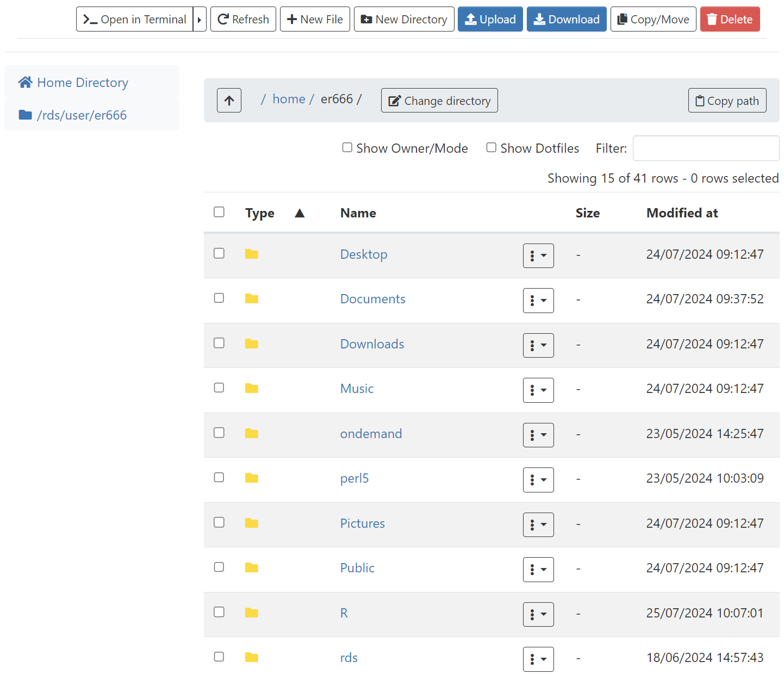Image resolution: width=784 pixels, height=674 pixels.
Task: Tick the checkbox for the Music row
Action: [219, 388]
